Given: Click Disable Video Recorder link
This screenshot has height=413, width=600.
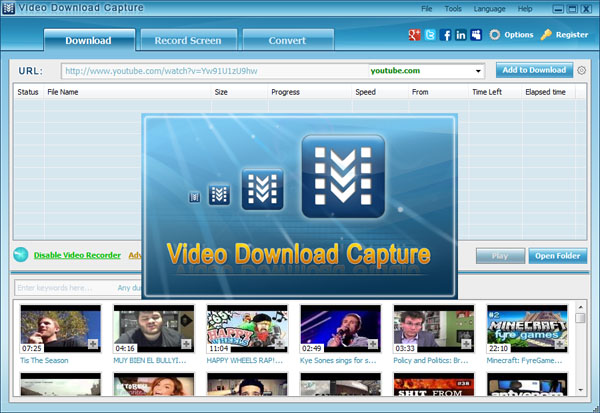Looking at the screenshot, I should (x=77, y=255).
